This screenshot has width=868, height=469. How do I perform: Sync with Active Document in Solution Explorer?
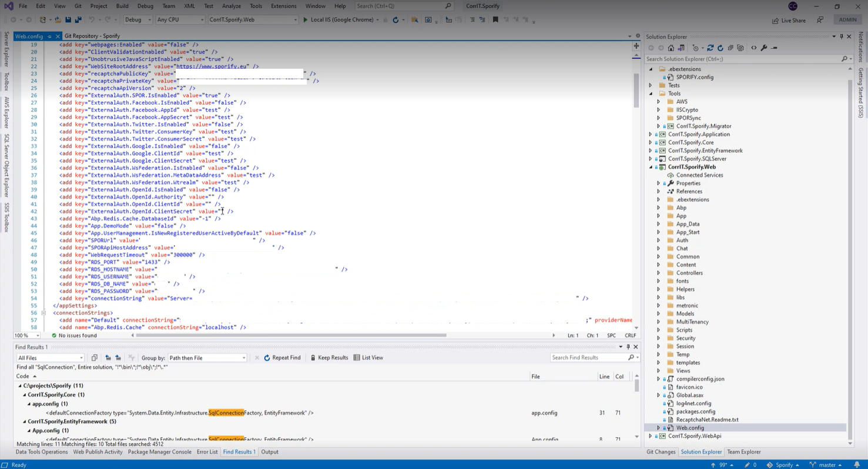pos(710,48)
